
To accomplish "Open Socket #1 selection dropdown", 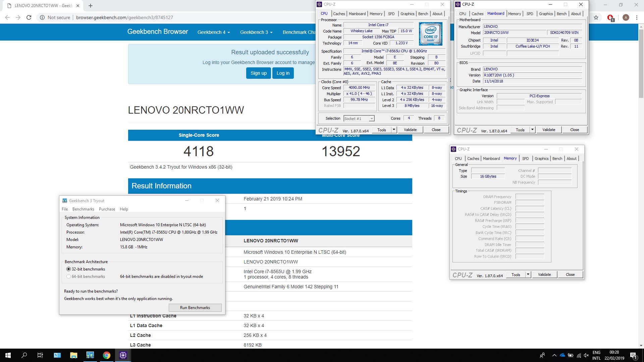I will [359, 118].
